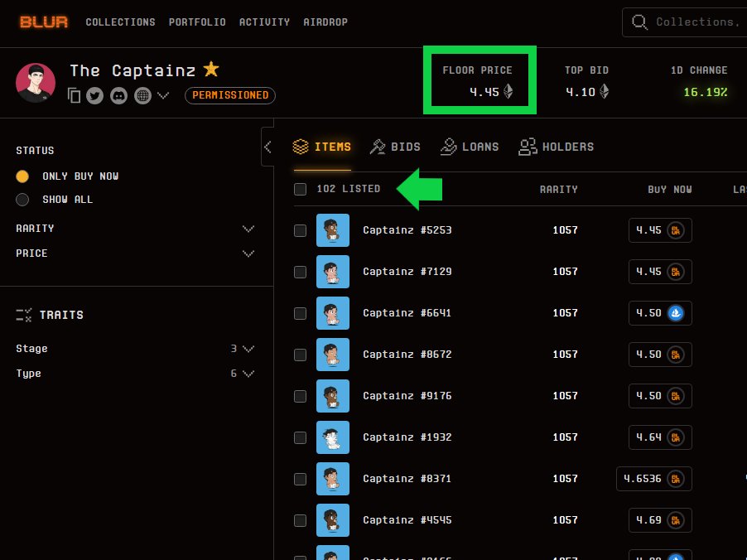Expand more links chevron beside globe icon
The width and height of the screenshot is (747, 560).
(163, 95)
